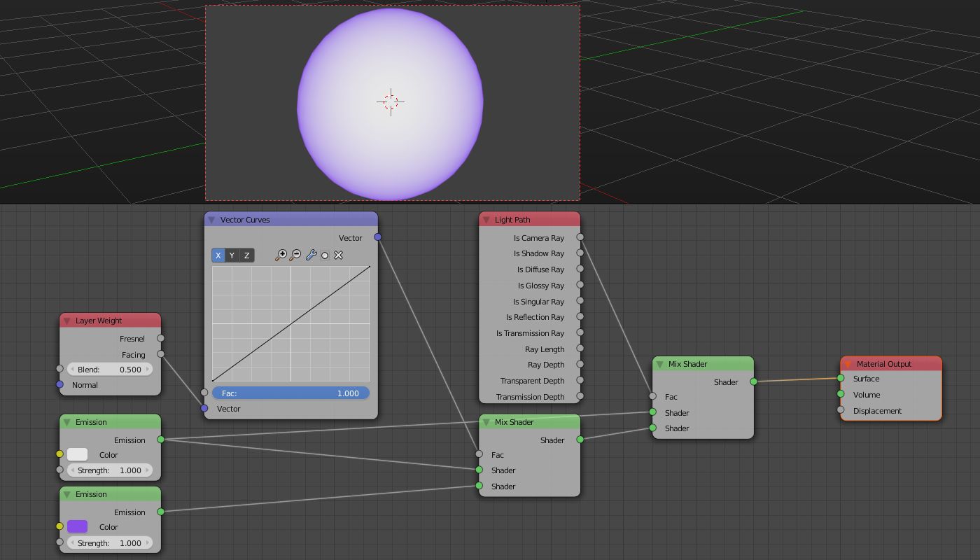The width and height of the screenshot is (980, 560).
Task: Select the X channel in Vector Curves
Action: click(218, 255)
